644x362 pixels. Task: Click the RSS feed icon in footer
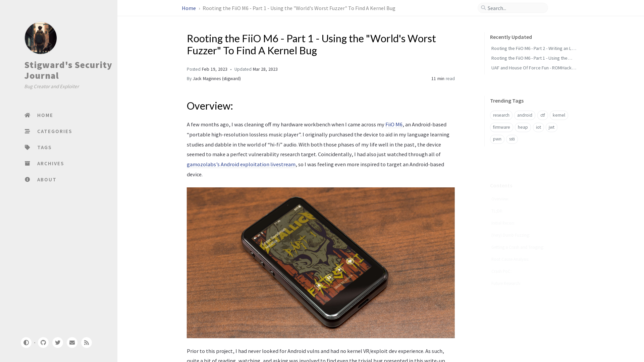click(86, 342)
